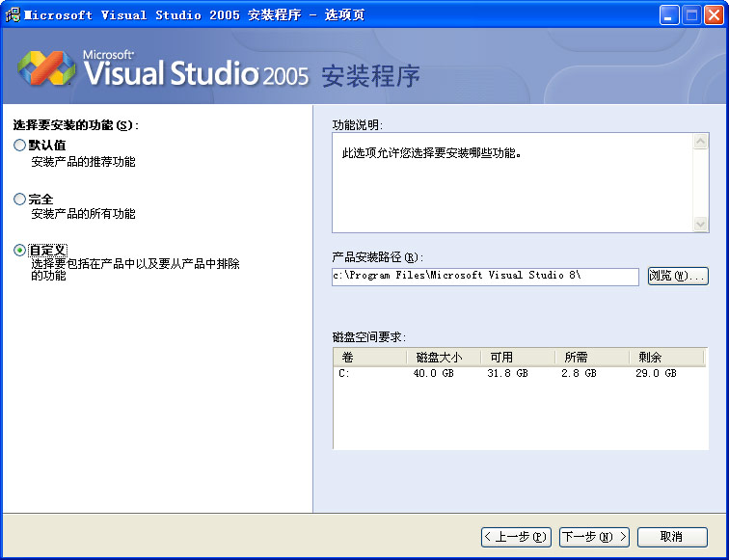Click the 磁盘空间要求 label
Viewport: 729px width, 560px height.
tap(369, 337)
